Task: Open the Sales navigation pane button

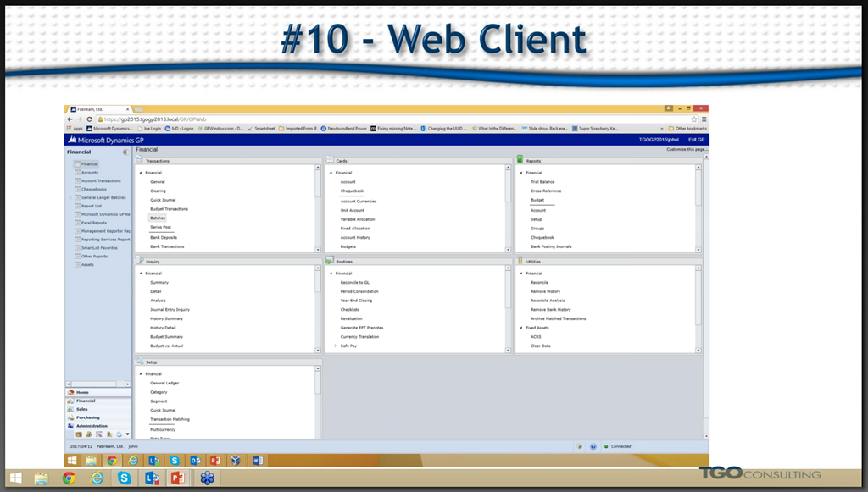Action: [x=81, y=409]
